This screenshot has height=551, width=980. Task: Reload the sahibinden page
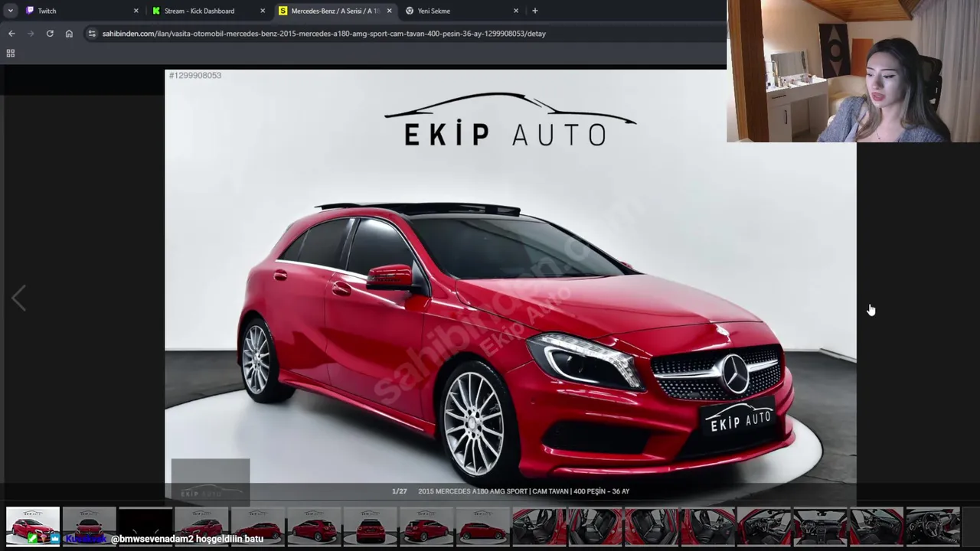coord(50,34)
